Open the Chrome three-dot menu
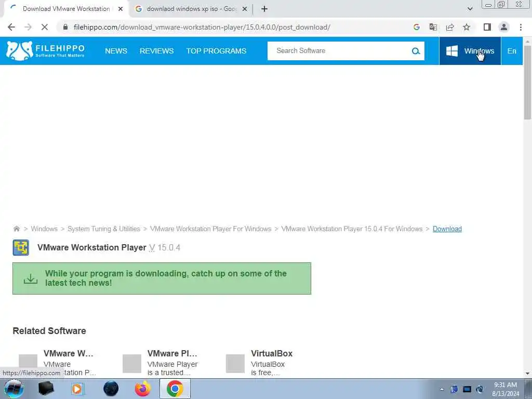 [x=521, y=27]
